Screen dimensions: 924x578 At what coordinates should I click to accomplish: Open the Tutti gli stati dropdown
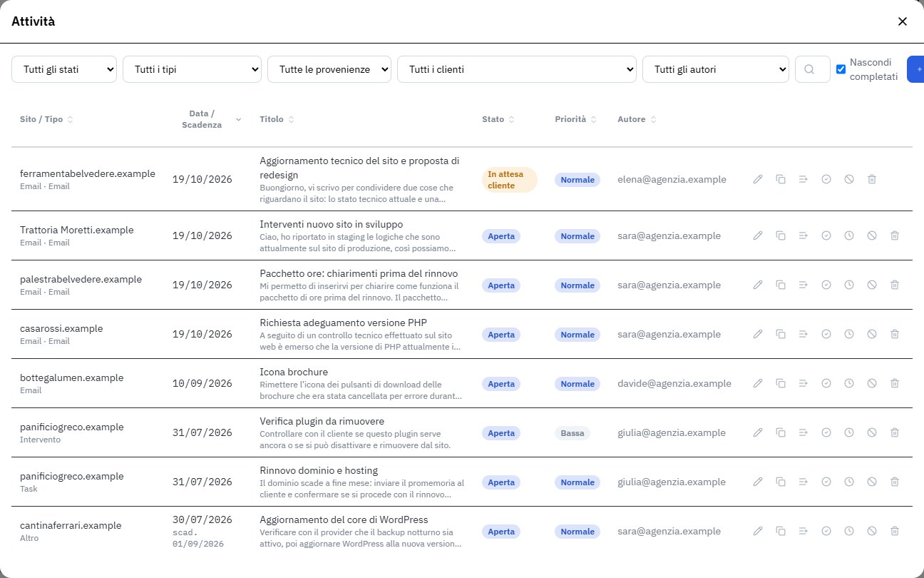pyautogui.click(x=64, y=69)
